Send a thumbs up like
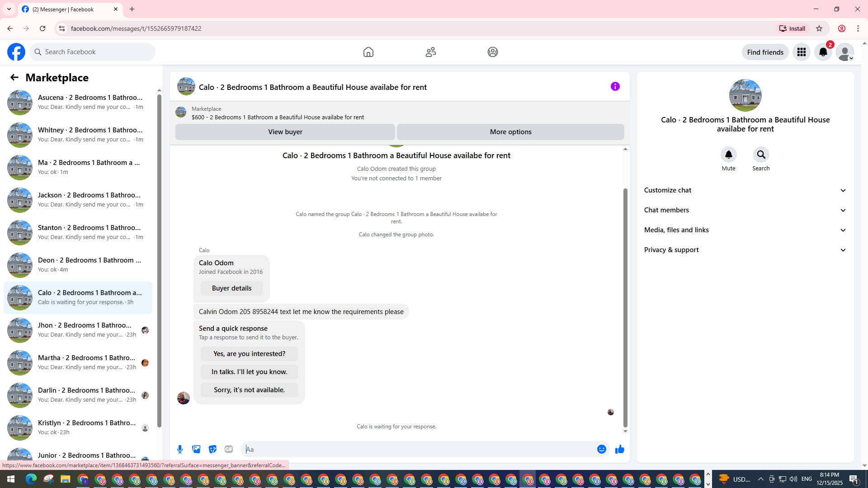Screen dimensions: 868x488 pyautogui.click(x=619, y=449)
